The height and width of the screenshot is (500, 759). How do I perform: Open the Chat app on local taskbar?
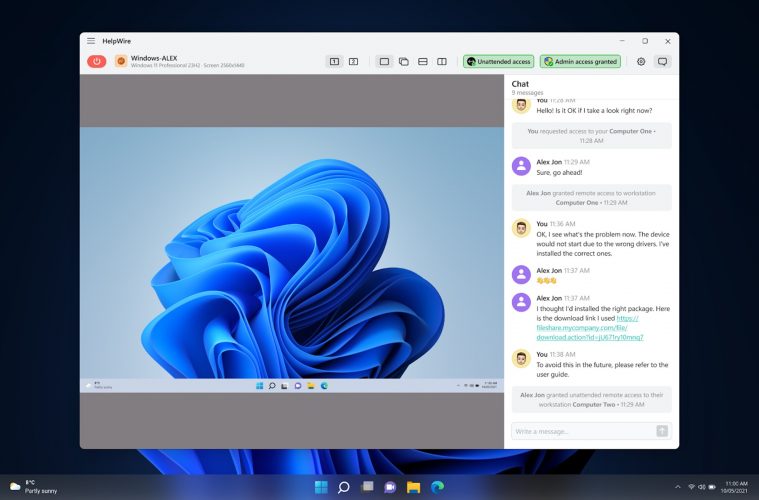click(x=390, y=487)
